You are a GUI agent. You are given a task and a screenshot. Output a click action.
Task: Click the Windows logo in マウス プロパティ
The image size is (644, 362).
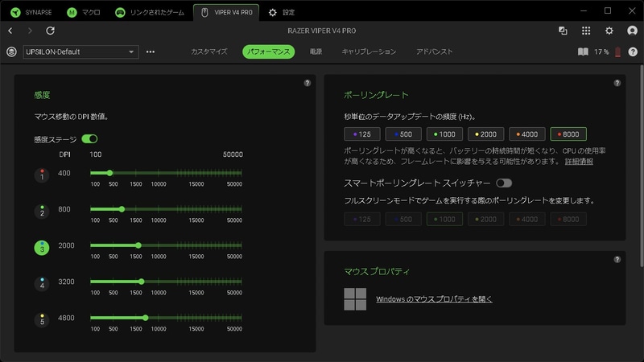click(x=355, y=298)
